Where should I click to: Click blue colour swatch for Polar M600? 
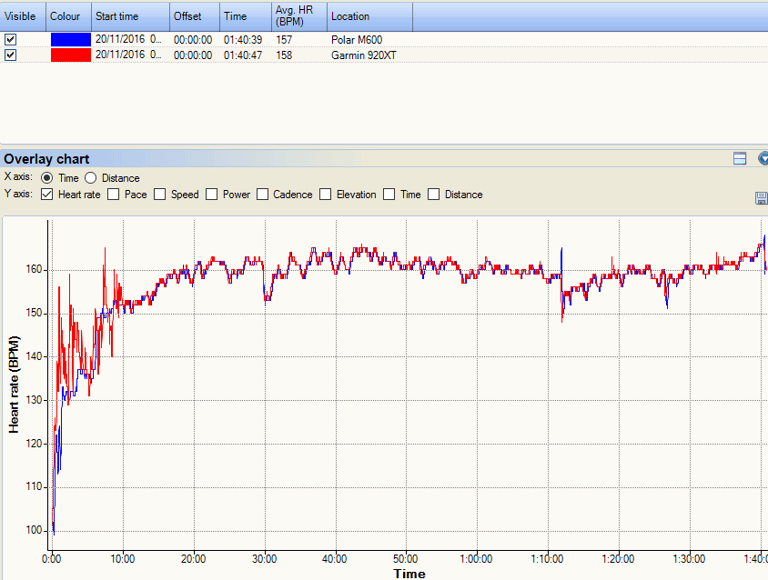pos(71,39)
